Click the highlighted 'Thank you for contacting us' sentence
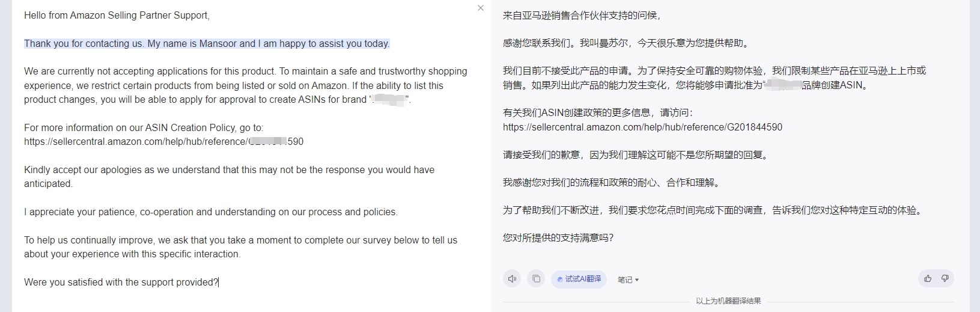The height and width of the screenshot is (312, 980). (x=207, y=43)
